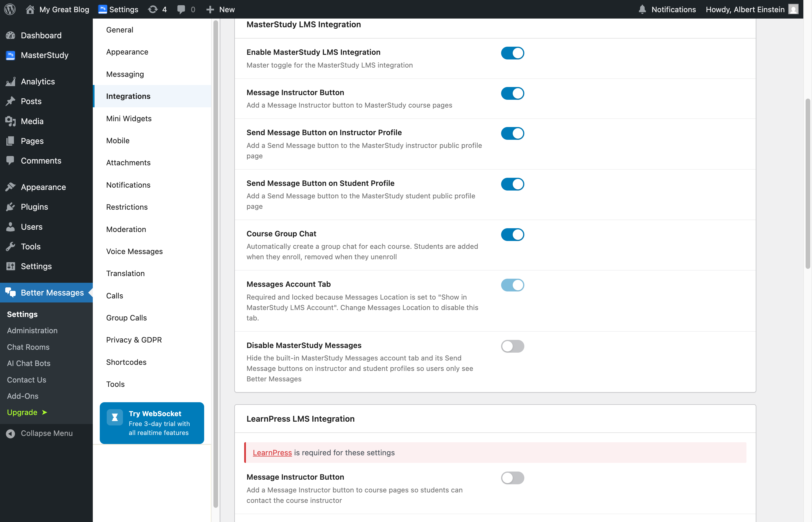The height and width of the screenshot is (522, 812).
Task: Click the Tools wrench icon in sidebar
Action: (x=10, y=246)
